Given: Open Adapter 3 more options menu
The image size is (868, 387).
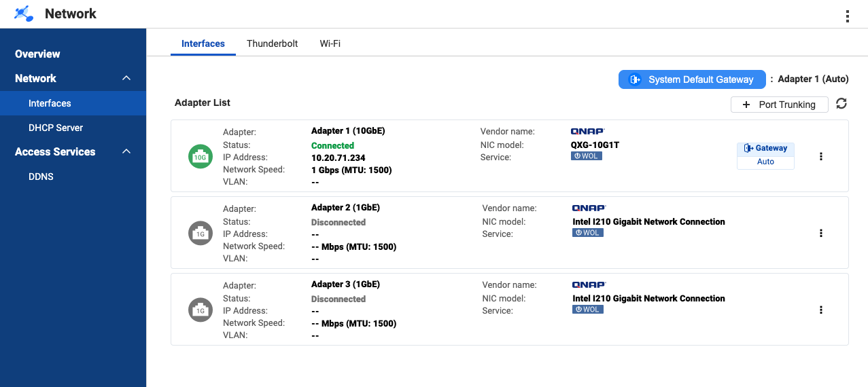Looking at the screenshot, I should (821, 310).
